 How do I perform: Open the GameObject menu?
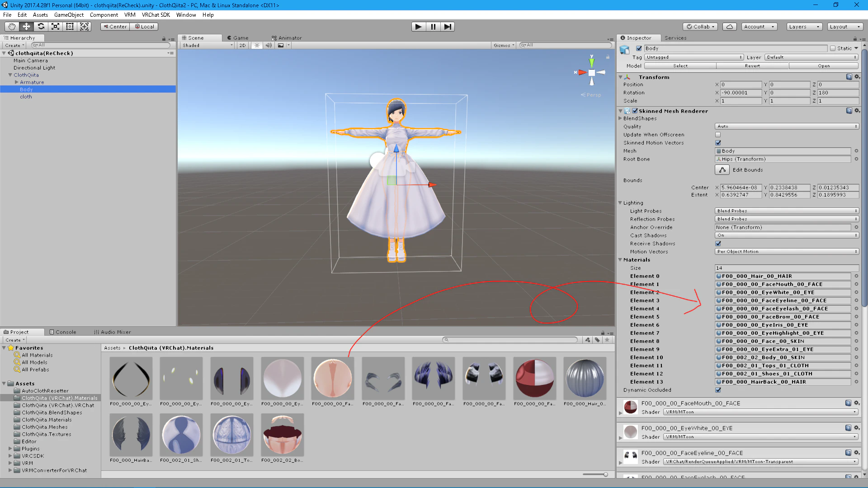69,15
